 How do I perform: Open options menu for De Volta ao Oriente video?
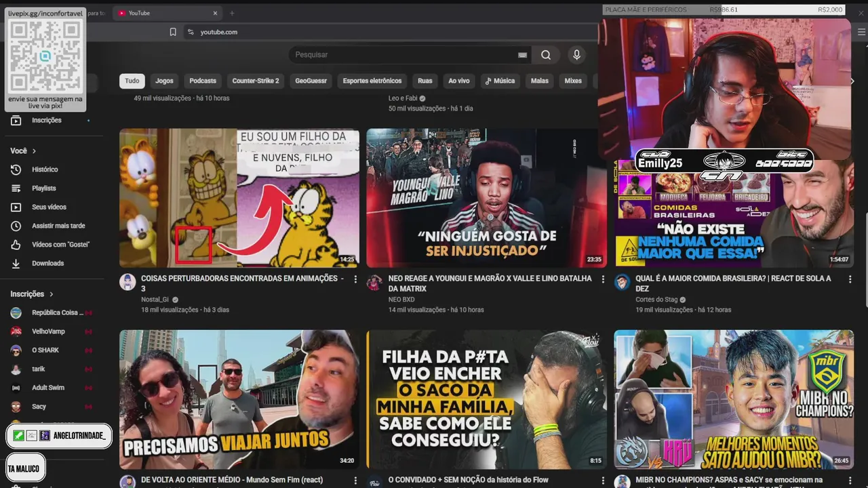[355, 481]
